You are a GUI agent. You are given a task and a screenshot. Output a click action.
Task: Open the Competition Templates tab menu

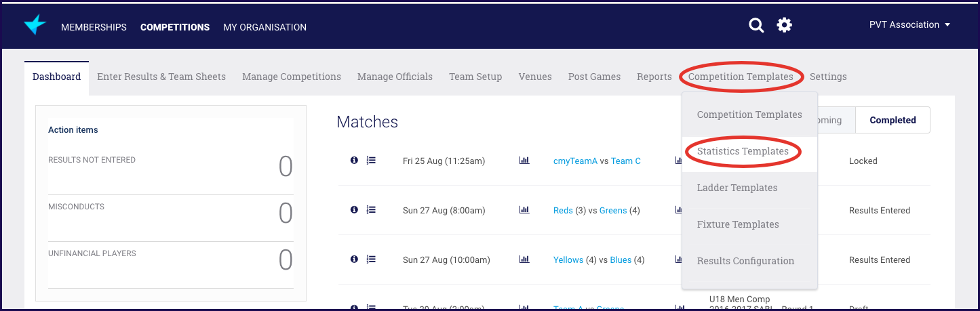[x=741, y=77]
